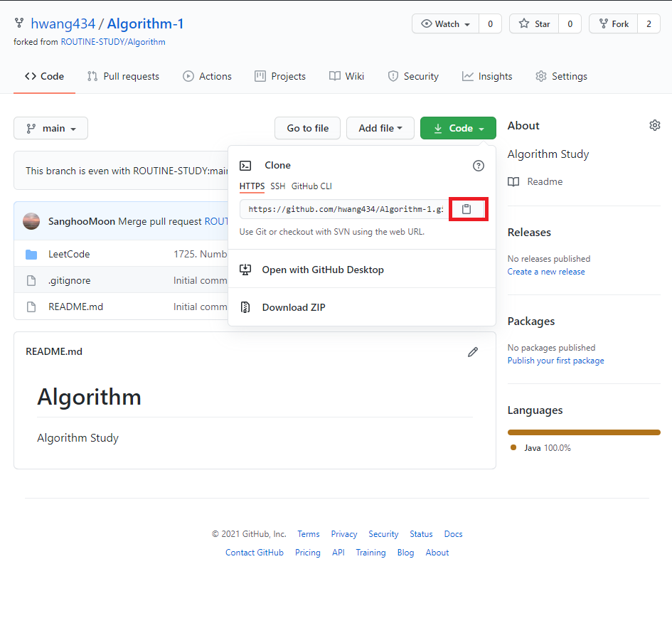Open the .gitignore file
This screenshot has width=672, height=628.
click(70, 281)
